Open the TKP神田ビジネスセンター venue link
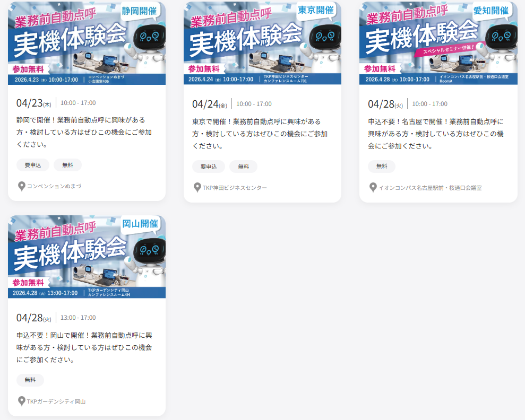 pyautogui.click(x=235, y=188)
